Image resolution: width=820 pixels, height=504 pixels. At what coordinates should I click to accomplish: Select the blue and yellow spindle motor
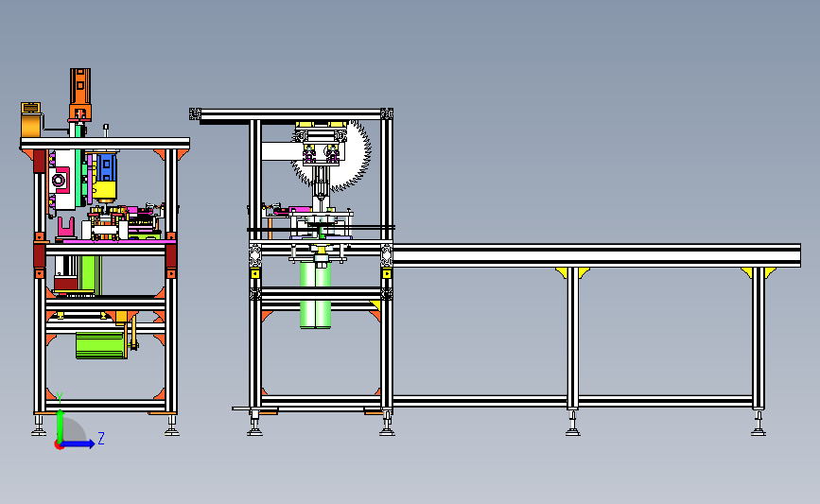pos(106,177)
